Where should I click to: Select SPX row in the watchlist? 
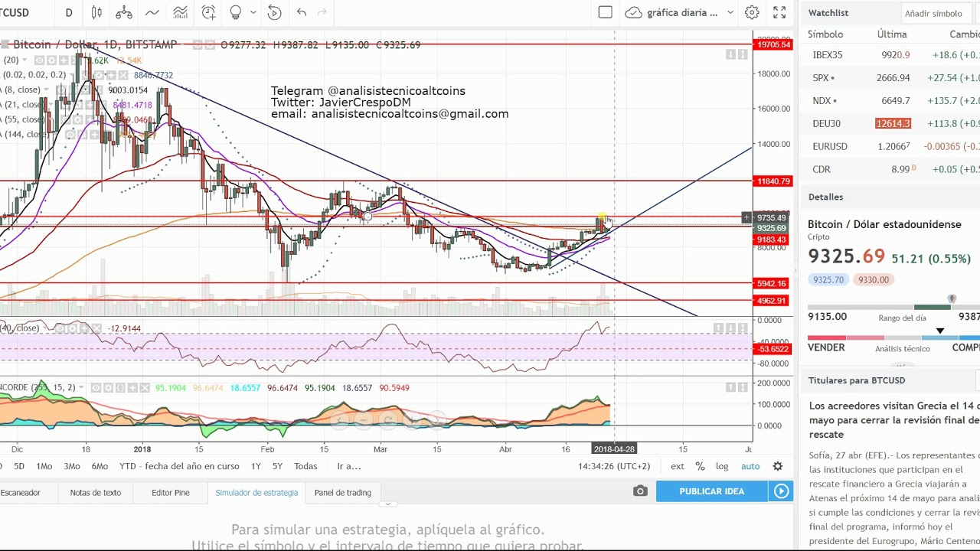pyautogui.click(x=892, y=77)
